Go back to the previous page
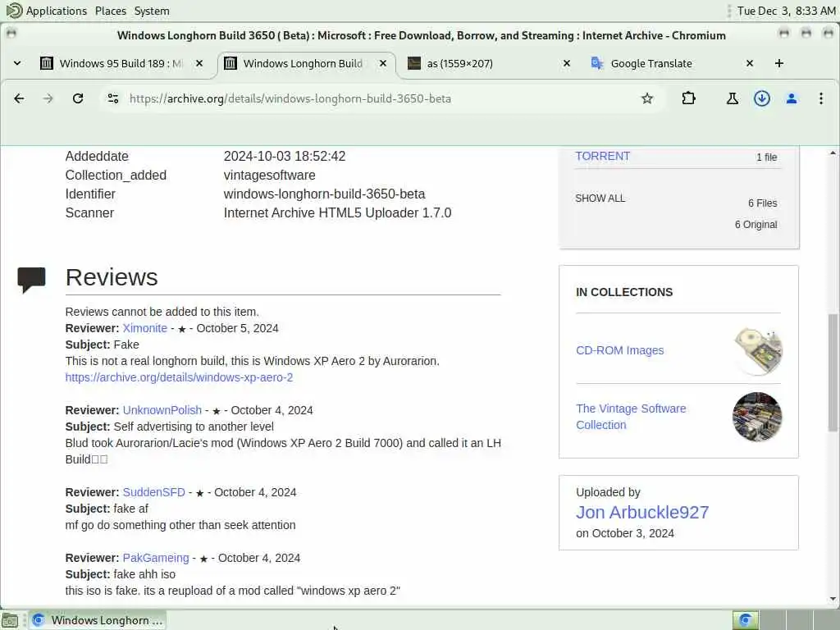The image size is (840, 630). coord(19,98)
